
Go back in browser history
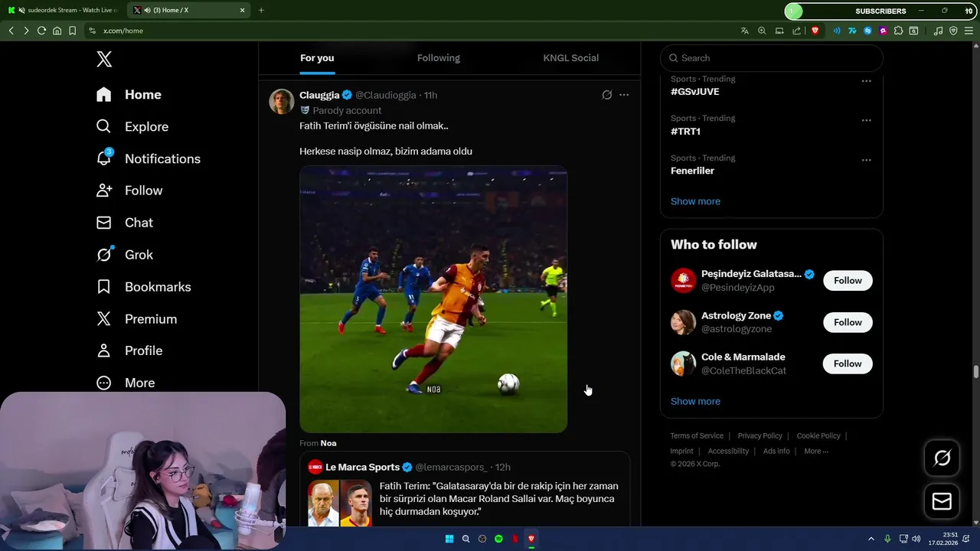[11, 31]
